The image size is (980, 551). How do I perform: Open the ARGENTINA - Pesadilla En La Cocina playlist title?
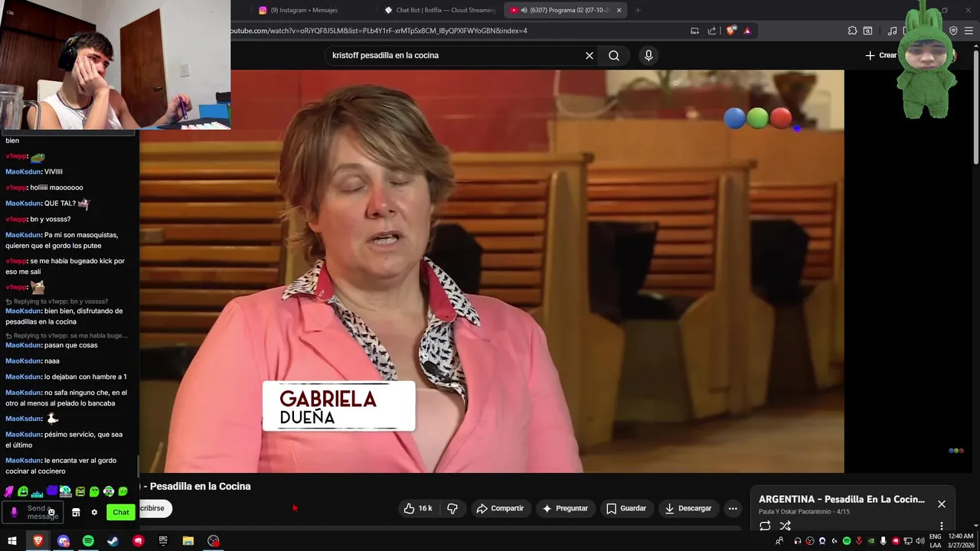[841, 499]
